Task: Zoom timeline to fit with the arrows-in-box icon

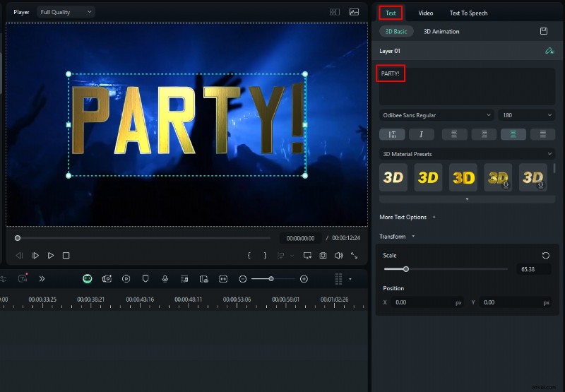Action: pos(223,279)
